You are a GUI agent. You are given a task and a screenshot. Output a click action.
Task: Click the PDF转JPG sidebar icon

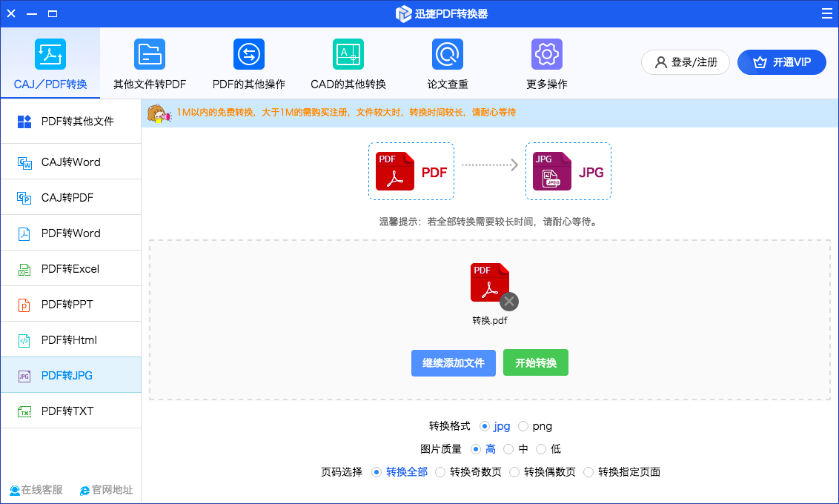(x=24, y=376)
